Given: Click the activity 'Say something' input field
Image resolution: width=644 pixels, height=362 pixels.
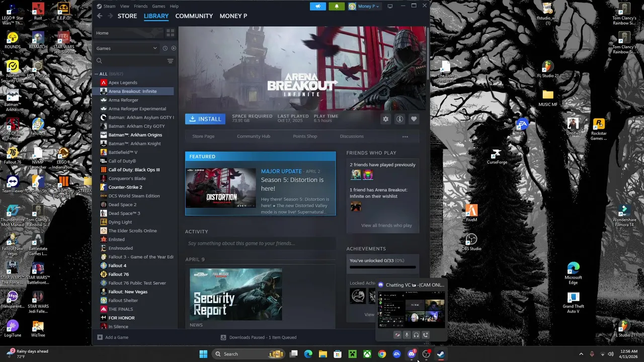Looking at the screenshot, I should [x=260, y=243].
